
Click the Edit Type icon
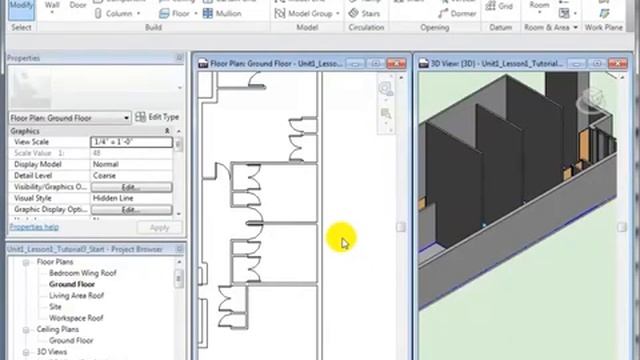point(140,117)
